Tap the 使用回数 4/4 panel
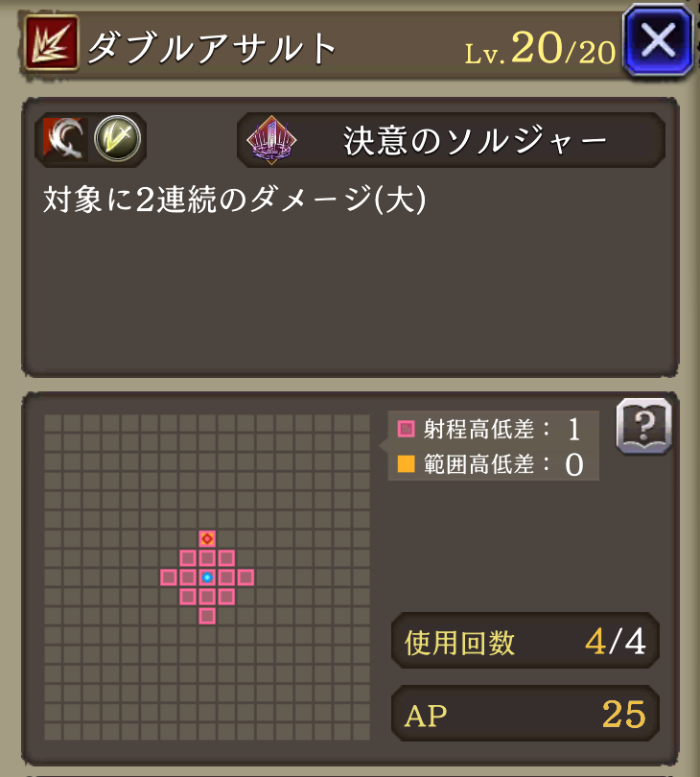This screenshot has height=777, width=700. coord(525,641)
